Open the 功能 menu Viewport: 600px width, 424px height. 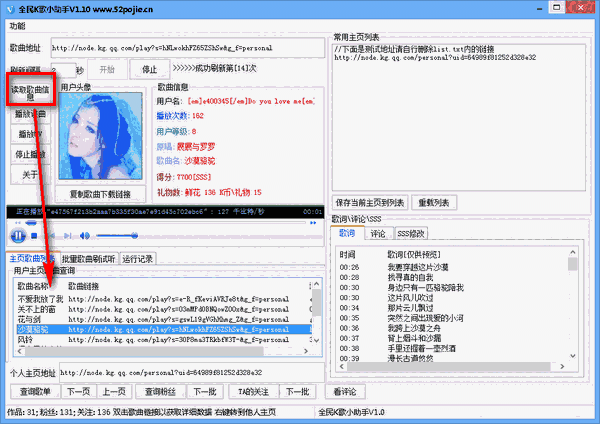[x=17, y=26]
